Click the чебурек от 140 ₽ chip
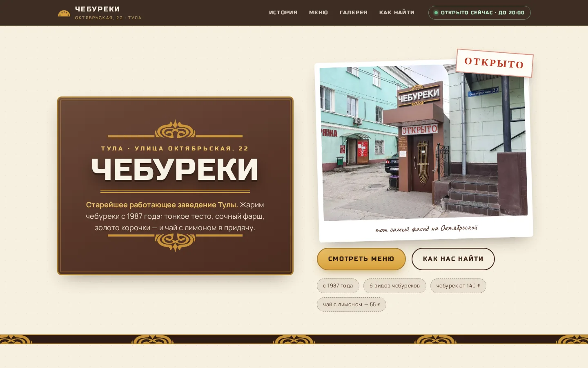Viewport: 588px width, 368px height. point(458,286)
